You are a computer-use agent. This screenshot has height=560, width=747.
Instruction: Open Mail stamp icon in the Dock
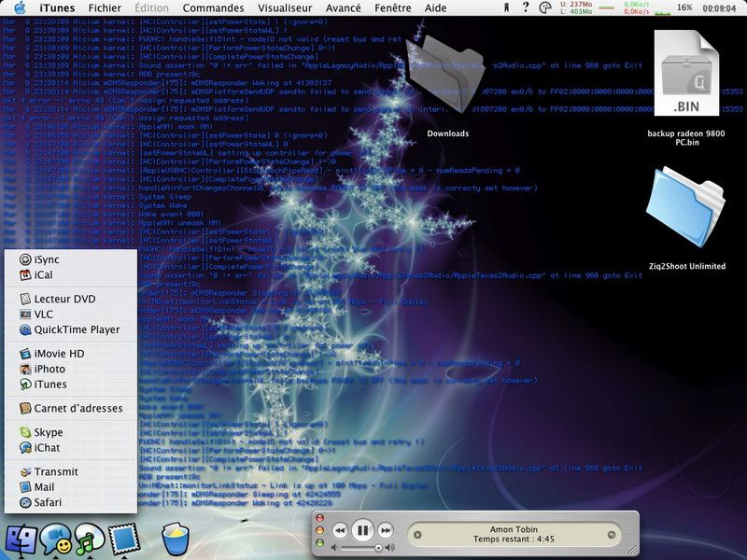coord(124,539)
